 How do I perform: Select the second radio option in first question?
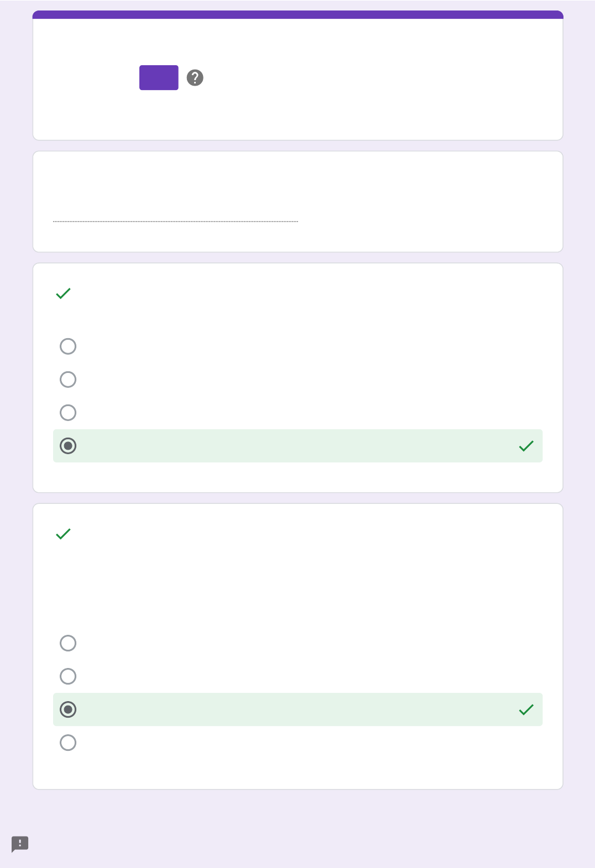pos(68,380)
